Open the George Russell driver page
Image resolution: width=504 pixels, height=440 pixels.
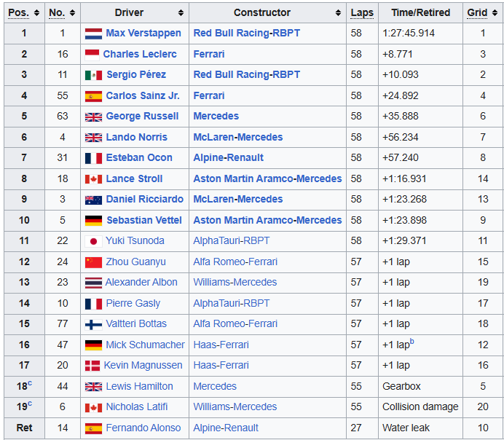pyautogui.click(x=142, y=116)
